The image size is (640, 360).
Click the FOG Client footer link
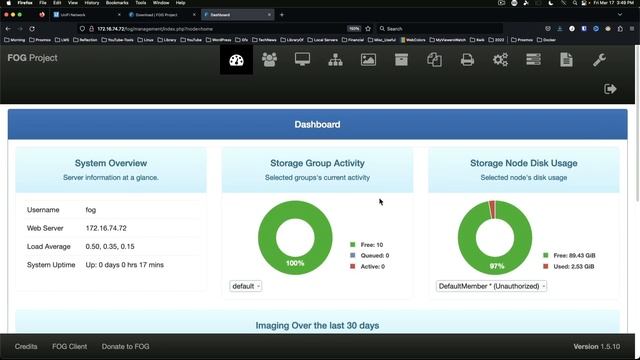point(69,347)
